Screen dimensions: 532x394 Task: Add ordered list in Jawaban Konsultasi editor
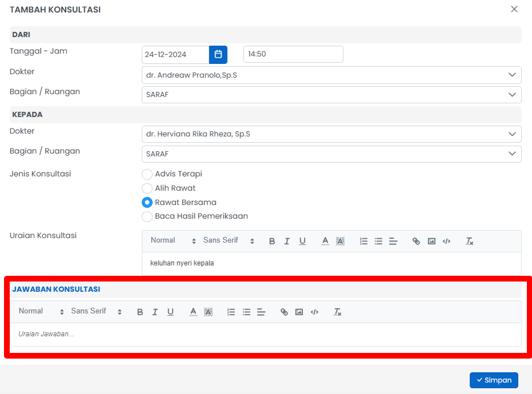231,312
